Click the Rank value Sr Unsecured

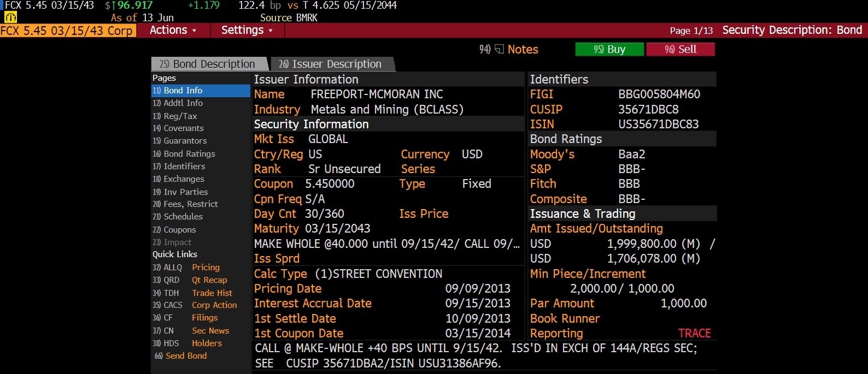344,169
